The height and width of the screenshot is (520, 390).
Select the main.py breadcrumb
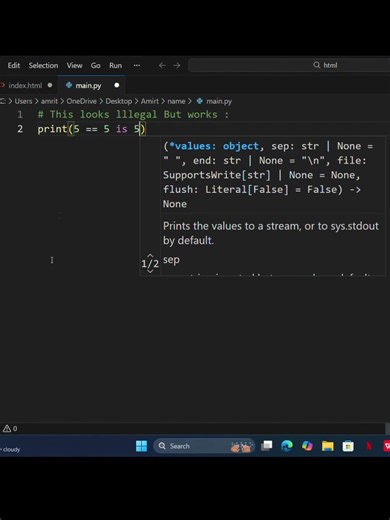pos(215,101)
